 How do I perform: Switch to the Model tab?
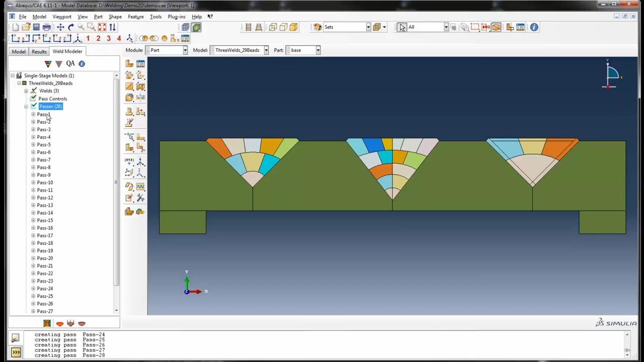[19, 51]
